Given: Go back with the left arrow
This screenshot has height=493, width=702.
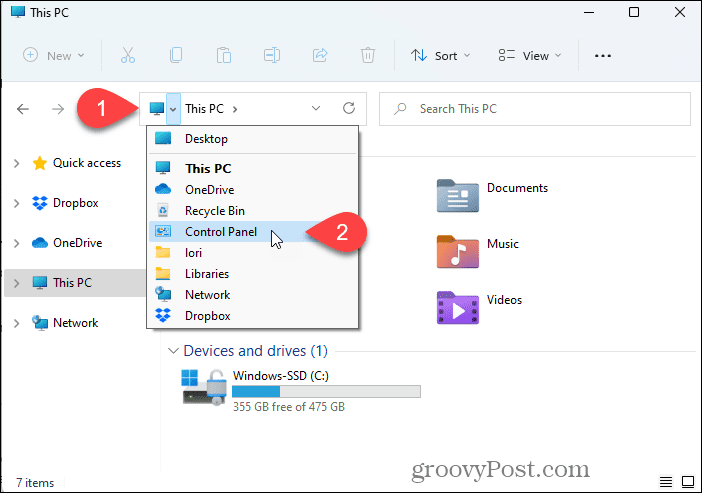Looking at the screenshot, I should [x=23, y=109].
